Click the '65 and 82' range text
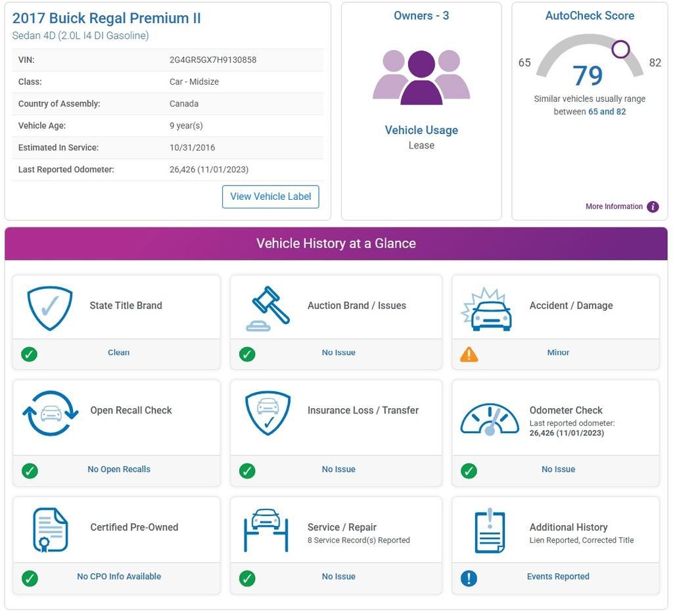 click(x=607, y=112)
